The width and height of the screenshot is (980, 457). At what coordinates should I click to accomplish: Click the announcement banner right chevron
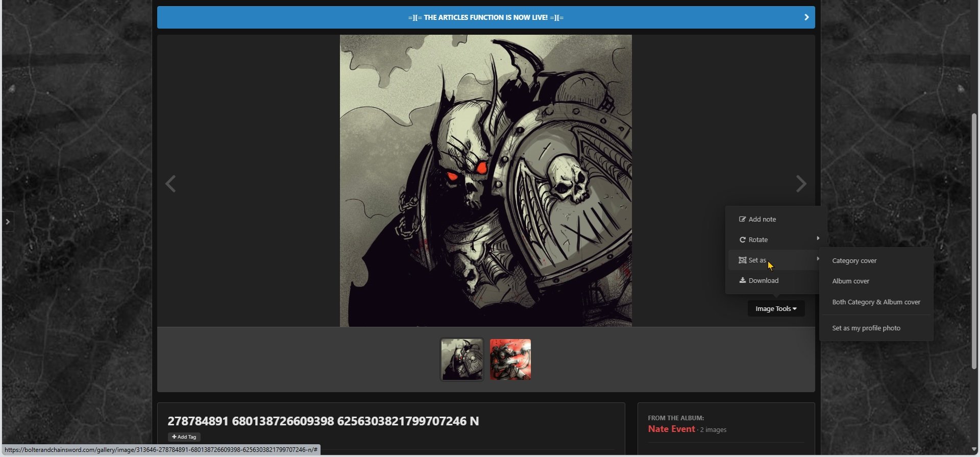tap(806, 17)
